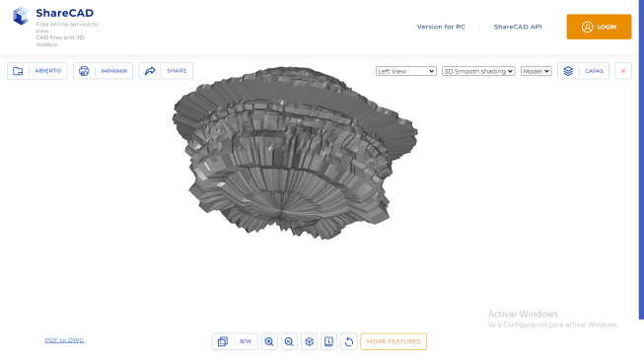Open a file with the Abierto folder icon

click(18, 71)
